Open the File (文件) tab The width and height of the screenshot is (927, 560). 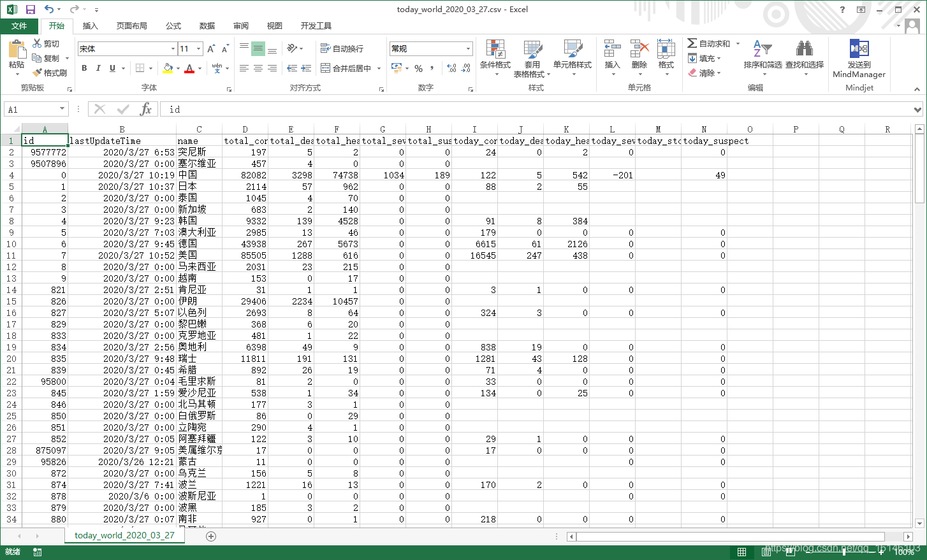(x=19, y=26)
